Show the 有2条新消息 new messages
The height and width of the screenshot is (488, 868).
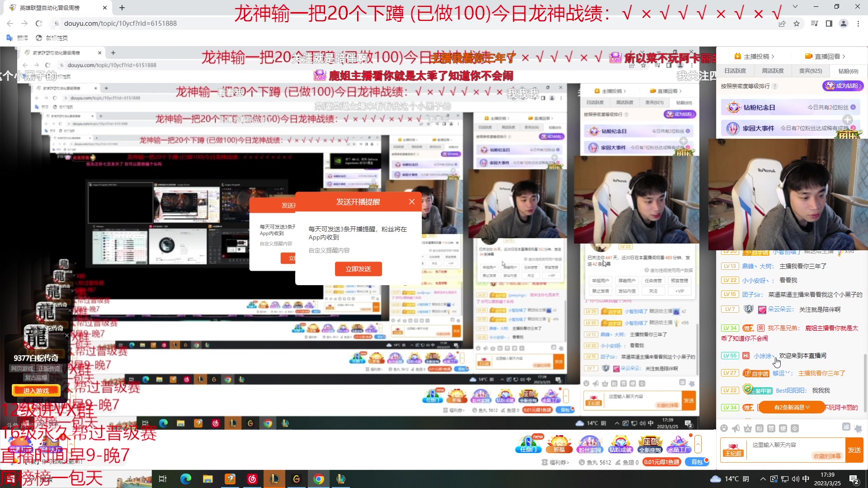click(x=792, y=407)
